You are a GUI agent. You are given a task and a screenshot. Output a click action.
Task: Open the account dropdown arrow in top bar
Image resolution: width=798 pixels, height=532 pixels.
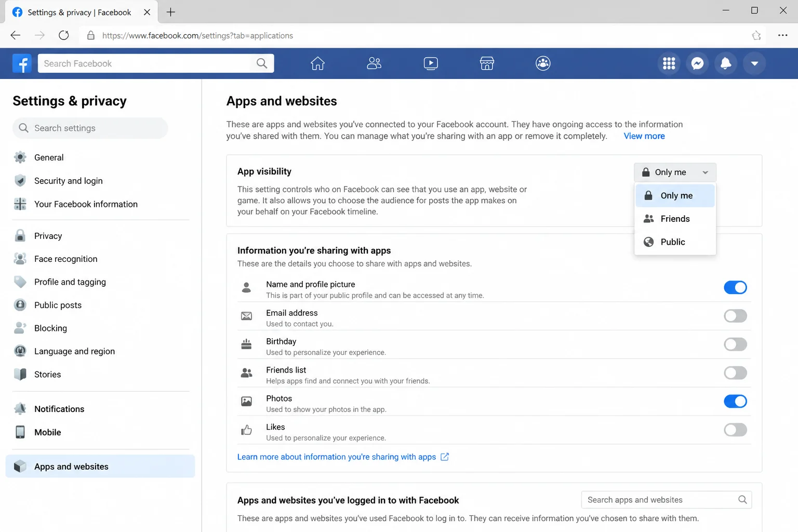coord(754,63)
